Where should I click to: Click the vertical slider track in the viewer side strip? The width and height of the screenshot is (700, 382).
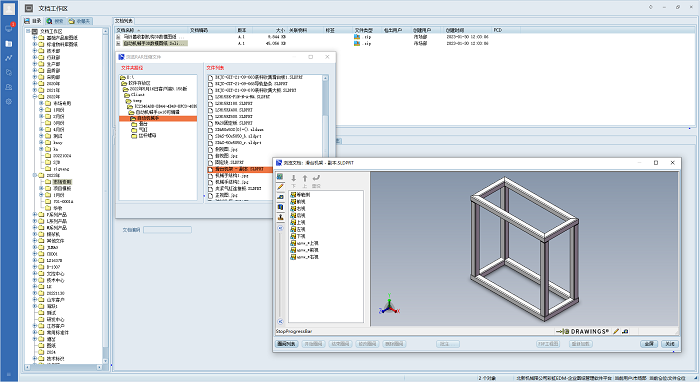tap(280, 274)
